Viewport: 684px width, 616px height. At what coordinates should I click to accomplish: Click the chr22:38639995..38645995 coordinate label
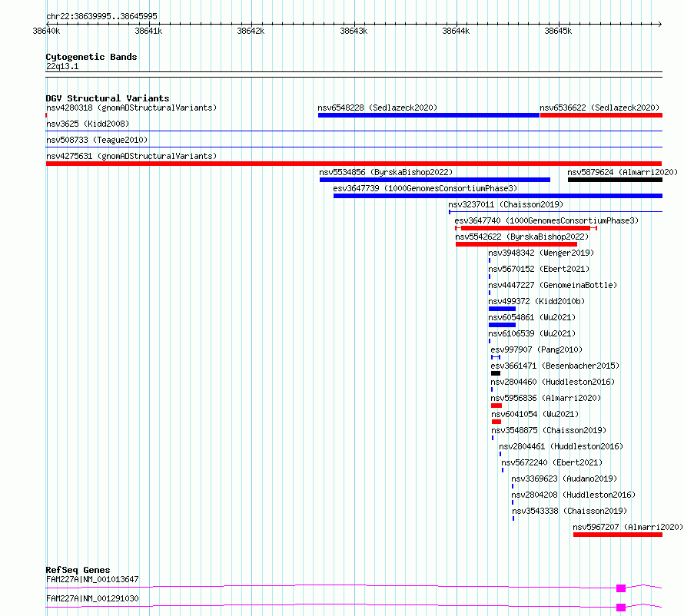pyautogui.click(x=101, y=17)
